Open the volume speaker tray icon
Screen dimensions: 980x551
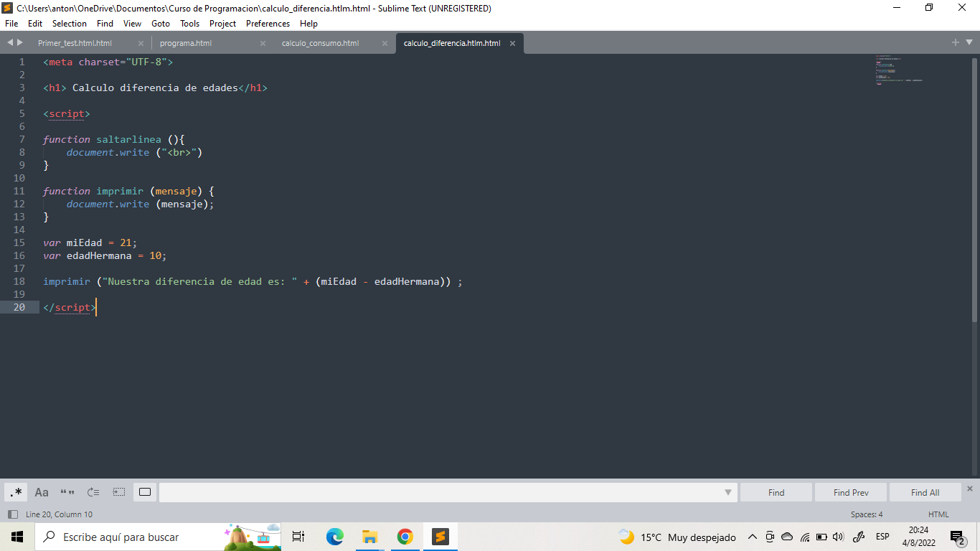(x=838, y=537)
